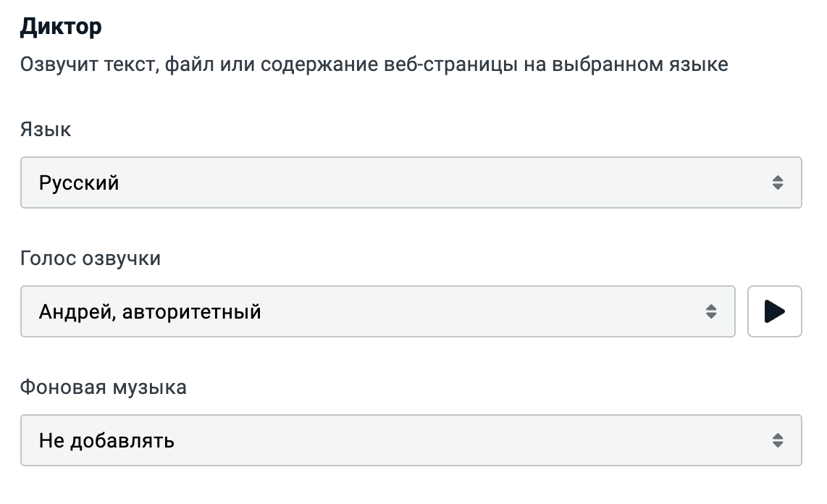Click the arrows icon in the music selector
827x504 pixels.
click(x=778, y=440)
